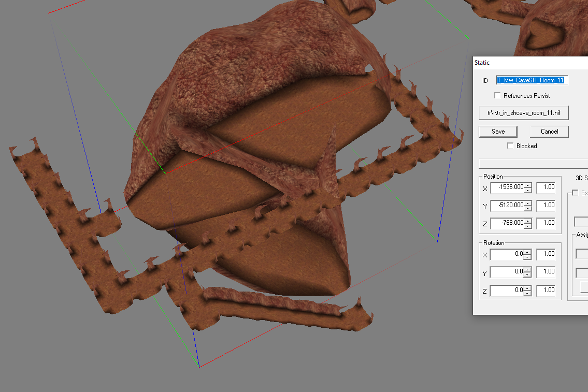
Task: Click the Cancel button
Action: click(x=549, y=131)
